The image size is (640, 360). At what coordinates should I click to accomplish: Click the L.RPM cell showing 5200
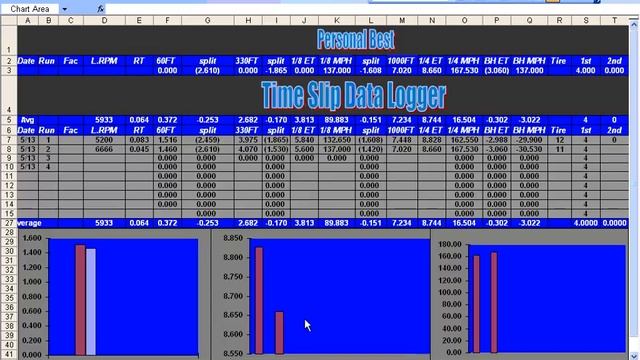[104, 140]
